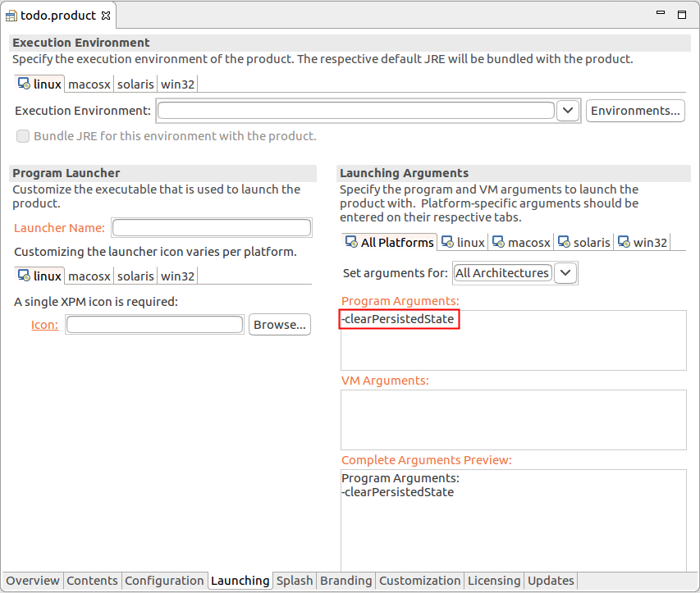Image resolution: width=700 pixels, height=593 pixels.
Task: Click the VM Arguments: label
Action: pos(385,381)
